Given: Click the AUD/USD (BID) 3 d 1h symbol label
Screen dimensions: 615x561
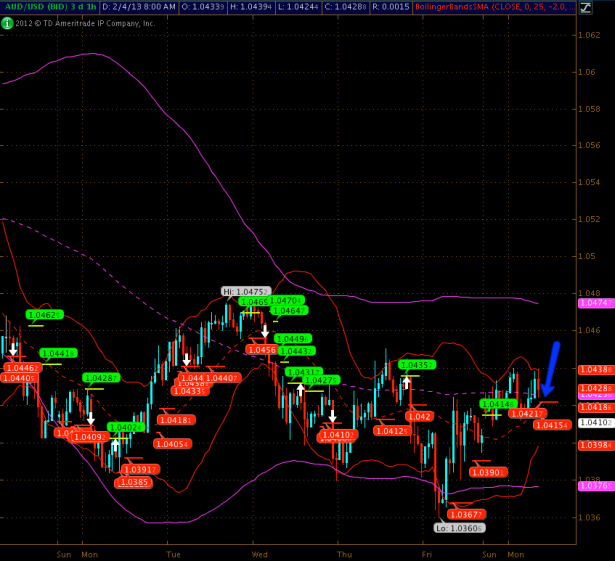Looking at the screenshot, I should 48,8.
